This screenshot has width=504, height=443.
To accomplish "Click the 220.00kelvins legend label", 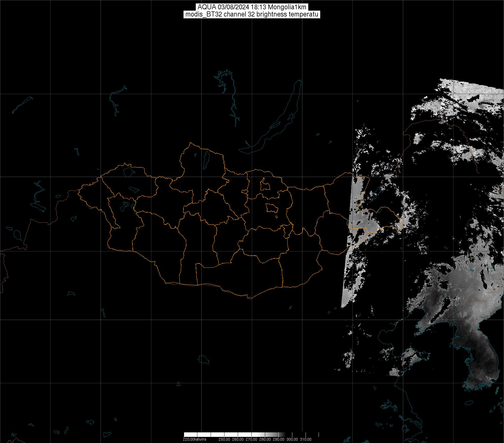I will point(194,439).
